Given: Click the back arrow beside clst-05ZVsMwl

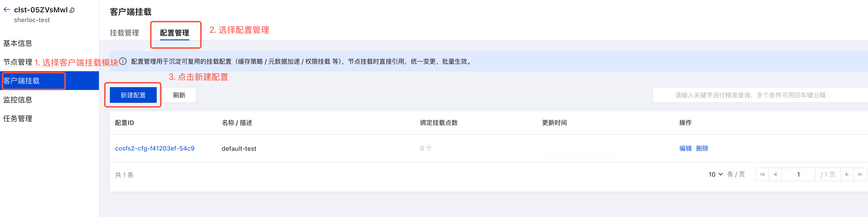Looking at the screenshot, I should (x=7, y=10).
